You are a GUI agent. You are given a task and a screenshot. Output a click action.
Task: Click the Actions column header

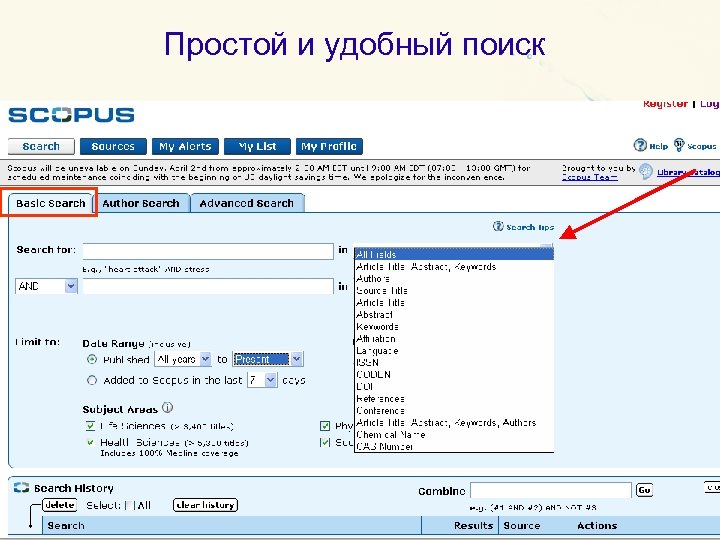pos(597,525)
